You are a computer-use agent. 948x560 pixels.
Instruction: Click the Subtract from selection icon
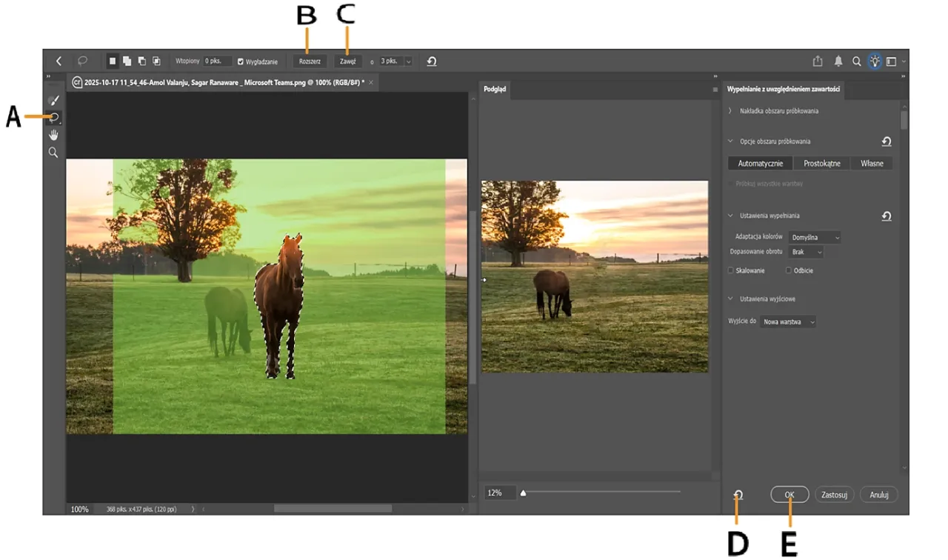[x=143, y=61]
